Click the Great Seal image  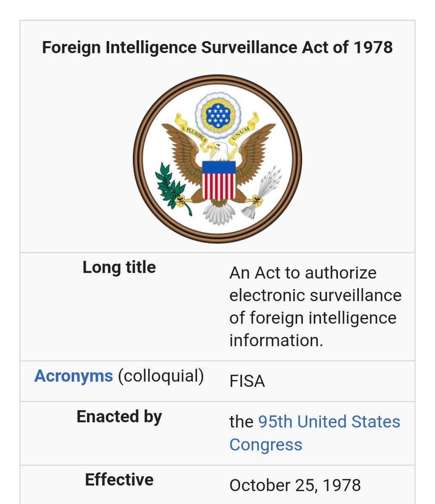(217, 159)
